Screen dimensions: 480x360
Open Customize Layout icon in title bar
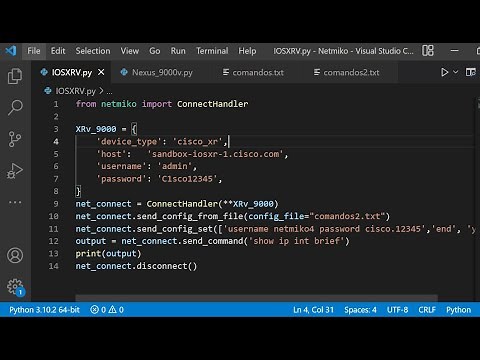click(x=428, y=51)
